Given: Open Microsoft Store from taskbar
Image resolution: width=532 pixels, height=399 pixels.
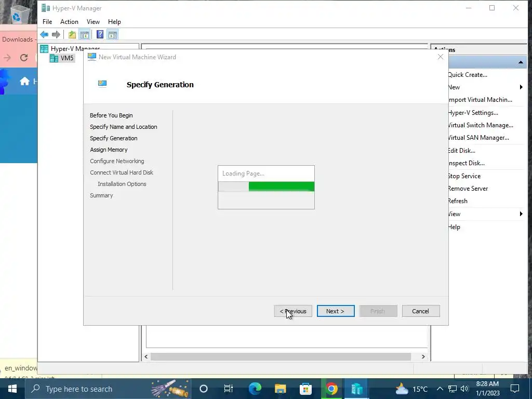Looking at the screenshot, I should click(305, 389).
